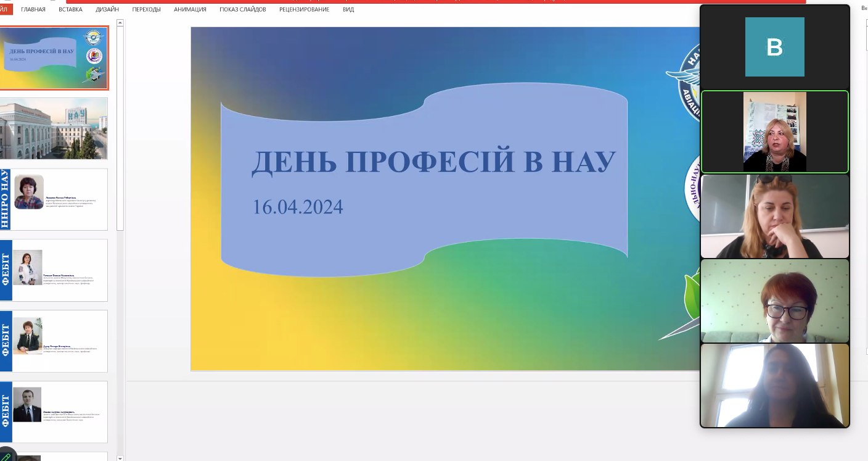
Task: Click the video tile with polka-dot wallpaper
Action: [x=774, y=301]
